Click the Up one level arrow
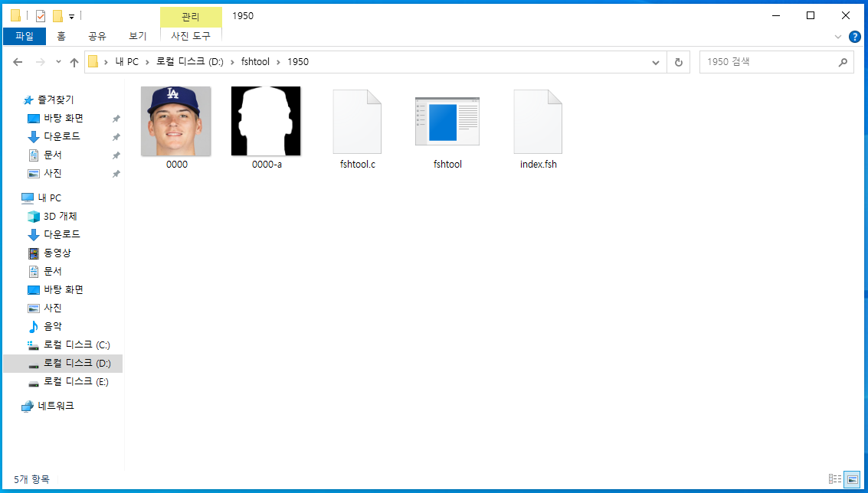 (x=74, y=62)
